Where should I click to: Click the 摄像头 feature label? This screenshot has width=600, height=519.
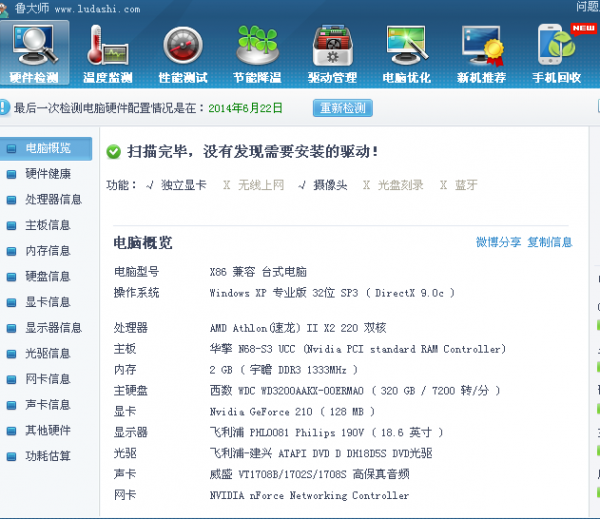point(330,185)
